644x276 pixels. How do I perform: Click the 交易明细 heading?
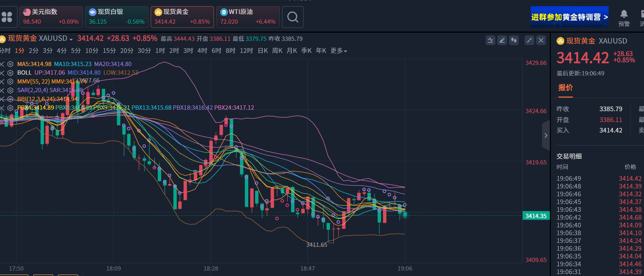pyautogui.click(x=569, y=156)
